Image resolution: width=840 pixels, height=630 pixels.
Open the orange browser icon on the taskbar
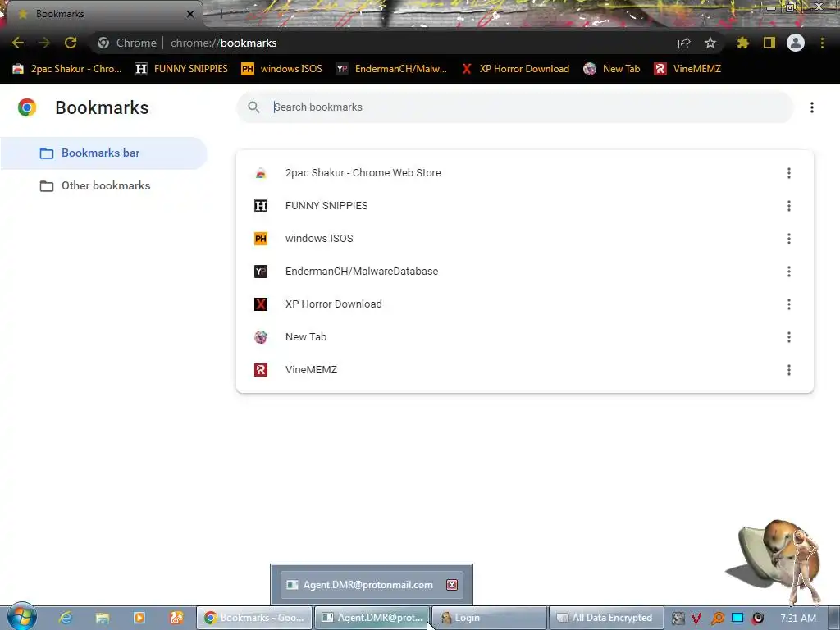pyautogui.click(x=176, y=618)
